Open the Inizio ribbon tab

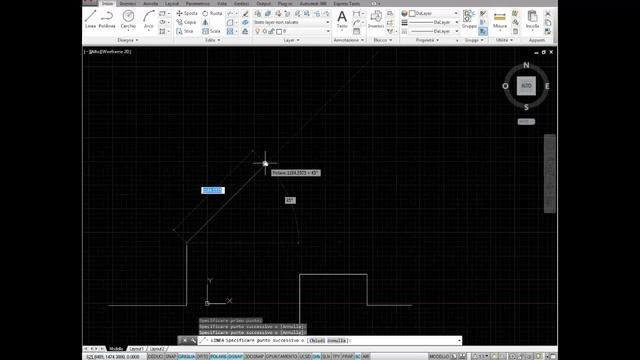point(107,4)
